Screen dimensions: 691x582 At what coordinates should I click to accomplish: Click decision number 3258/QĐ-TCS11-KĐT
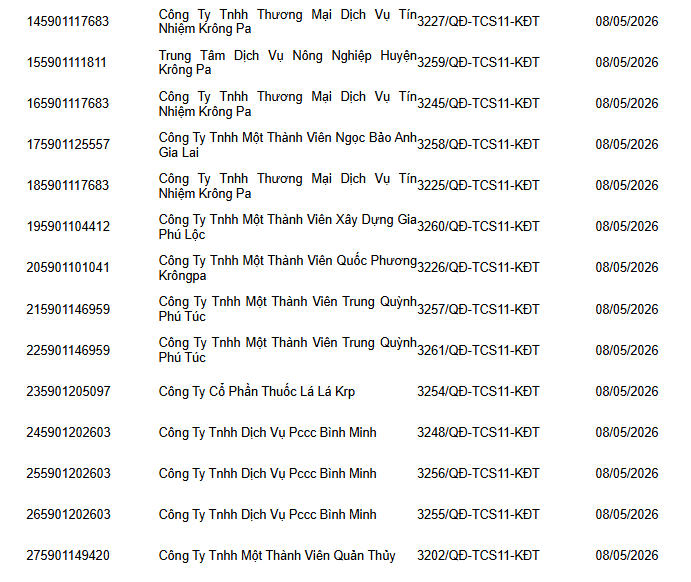point(478,145)
